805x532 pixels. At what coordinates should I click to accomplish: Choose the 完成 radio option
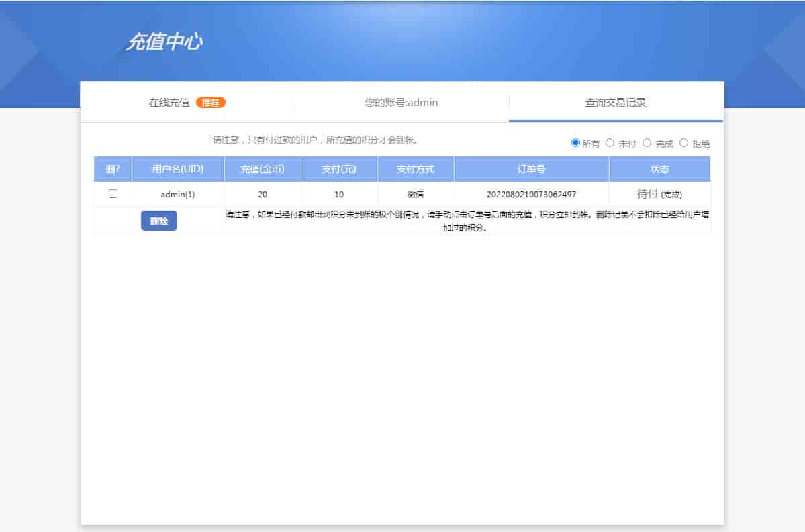pos(647,143)
